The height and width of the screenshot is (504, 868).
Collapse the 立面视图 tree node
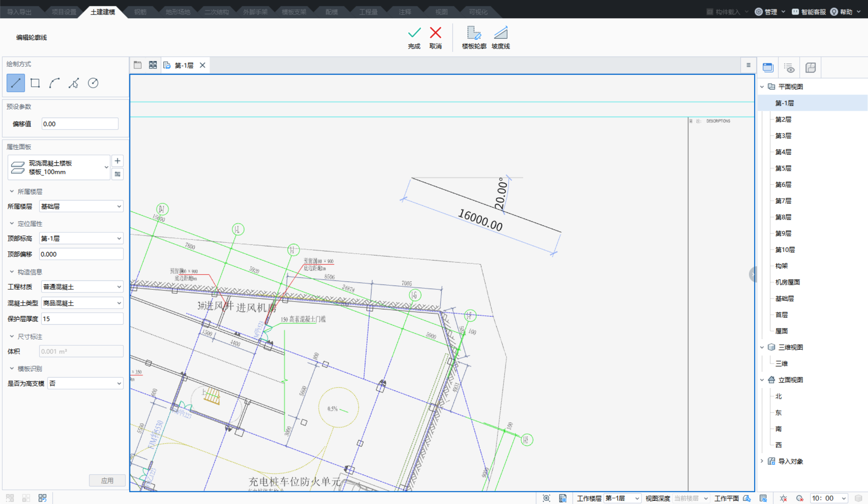(762, 380)
